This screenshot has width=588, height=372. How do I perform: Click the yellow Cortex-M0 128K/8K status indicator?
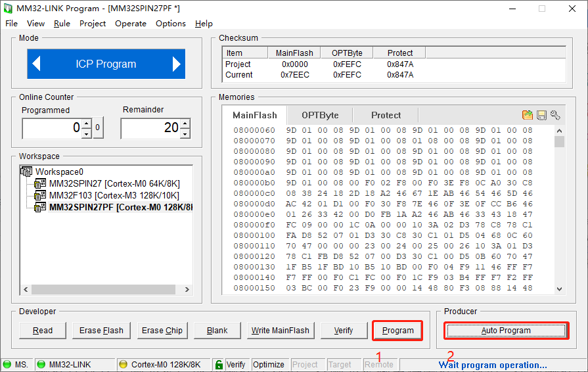(123, 364)
